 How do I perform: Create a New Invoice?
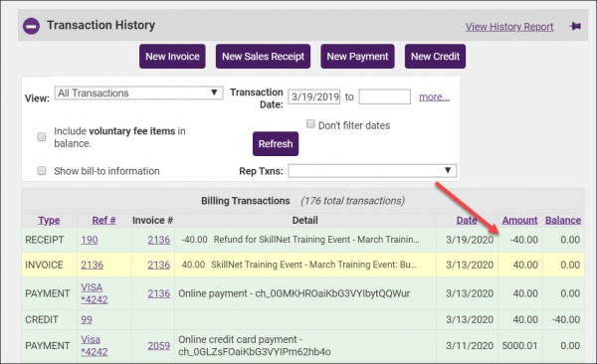[x=172, y=57]
